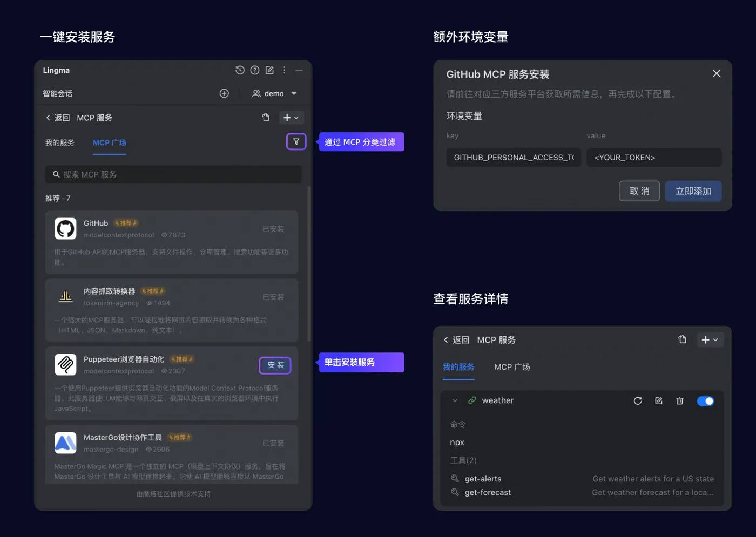Go back with 返回 in Lingma panel
The width and height of the screenshot is (756, 537).
58,118
